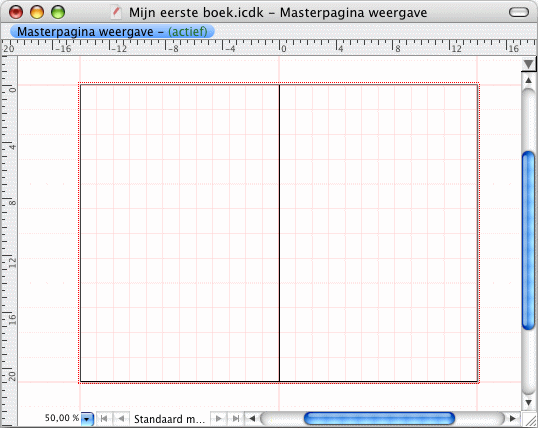The width and height of the screenshot is (538, 428).
Task: Open the triangle menu above the vertical scrollbar
Action: pos(528,64)
